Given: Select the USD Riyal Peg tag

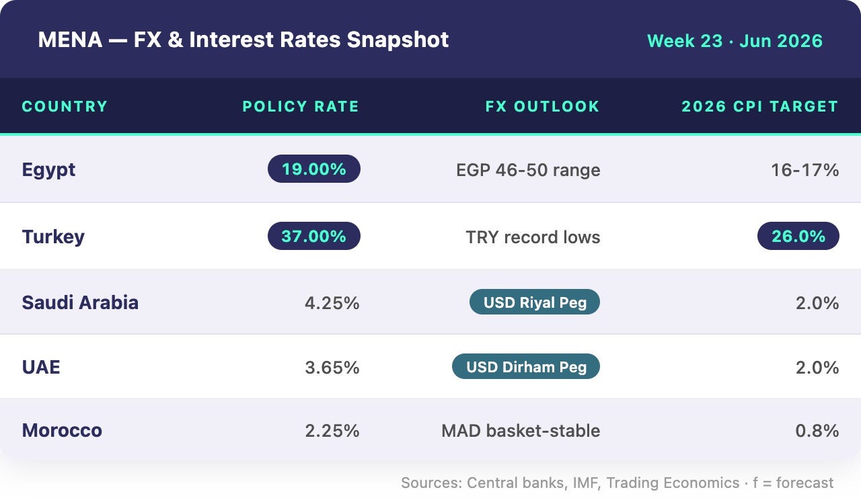Looking at the screenshot, I should [535, 302].
